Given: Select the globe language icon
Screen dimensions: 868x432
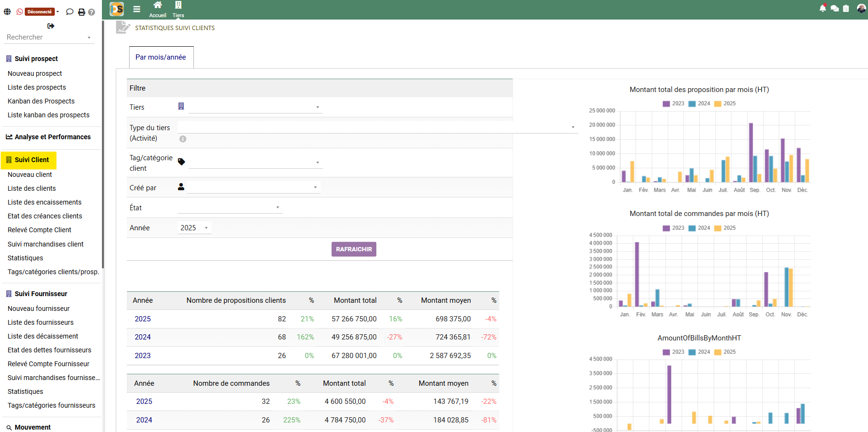Looking at the screenshot, I should [x=7, y=11].
